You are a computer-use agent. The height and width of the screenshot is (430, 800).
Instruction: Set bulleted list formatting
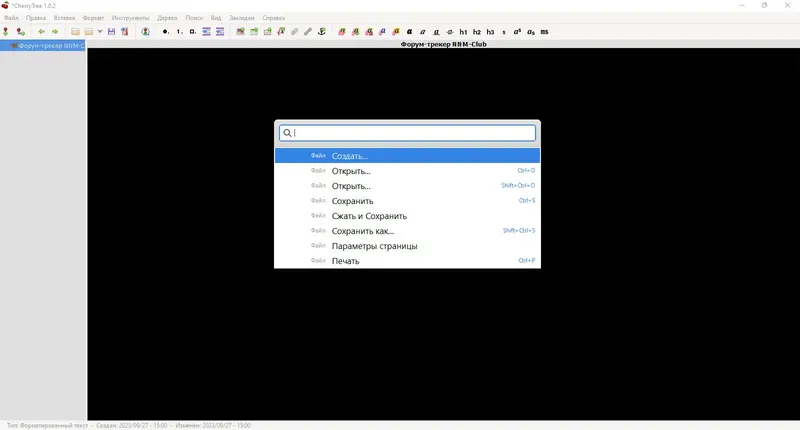coord(165,32)
